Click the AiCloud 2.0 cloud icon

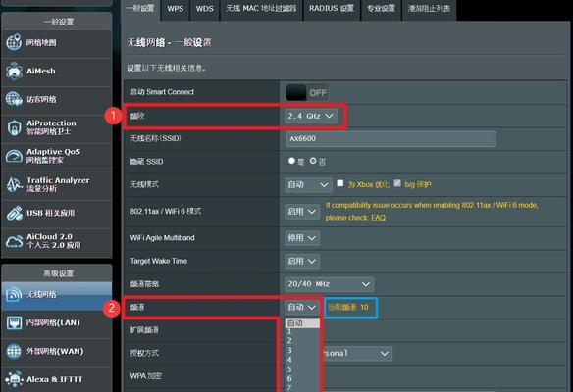(14, 241)
